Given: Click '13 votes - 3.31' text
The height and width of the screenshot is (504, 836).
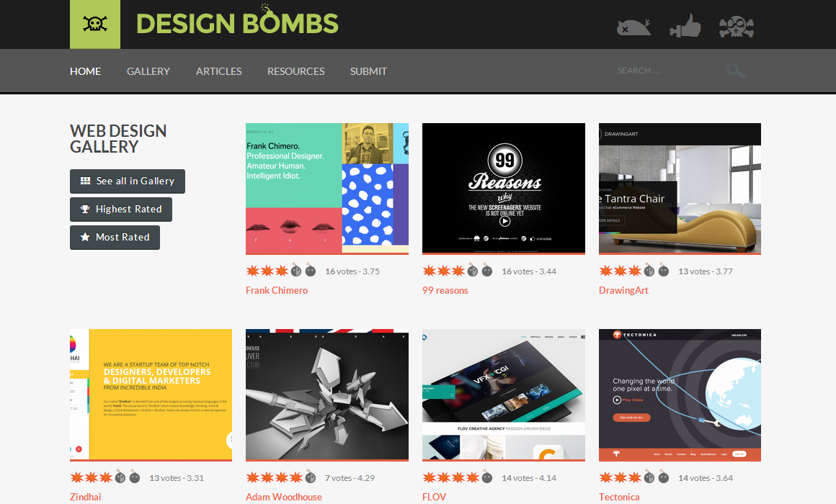Looking at the screenshot, I should (177, 478).
